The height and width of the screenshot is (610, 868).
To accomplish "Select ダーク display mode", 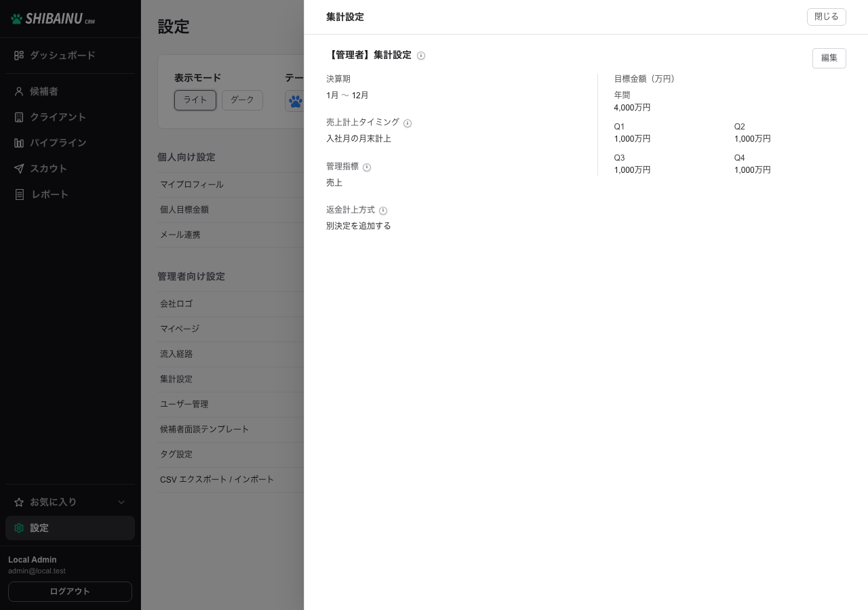I will tap(242, 100).
